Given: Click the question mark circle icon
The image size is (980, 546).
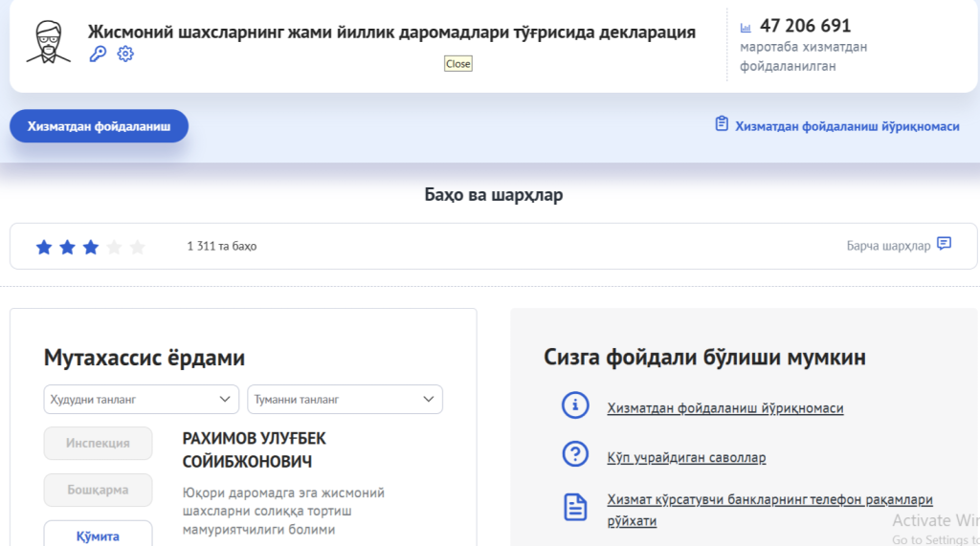Looking at the screenshot, I should click(575, 453).
